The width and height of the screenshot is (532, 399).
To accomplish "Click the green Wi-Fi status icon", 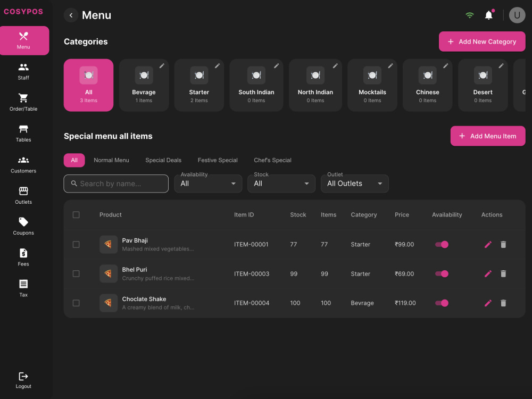I will [470, 15].
